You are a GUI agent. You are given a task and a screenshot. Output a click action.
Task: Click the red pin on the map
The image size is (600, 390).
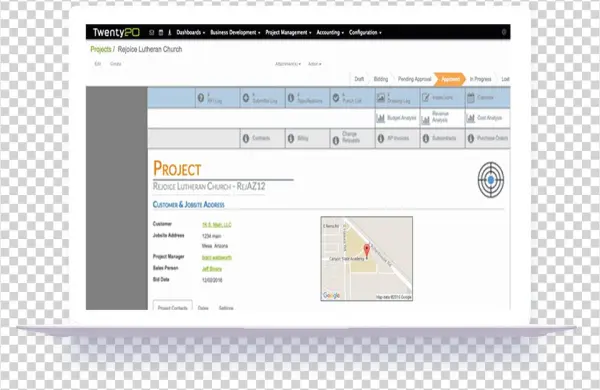coord(367,251)
